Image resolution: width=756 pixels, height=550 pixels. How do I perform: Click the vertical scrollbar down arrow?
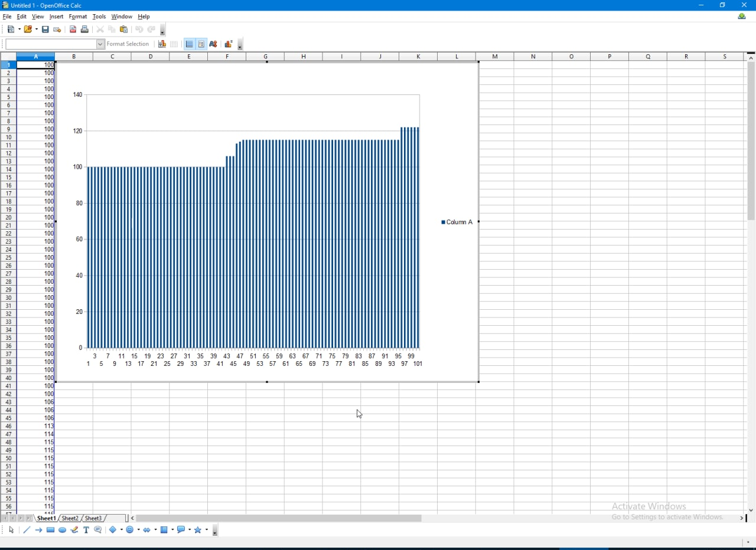pyautogui.click(x=751, y=510)
